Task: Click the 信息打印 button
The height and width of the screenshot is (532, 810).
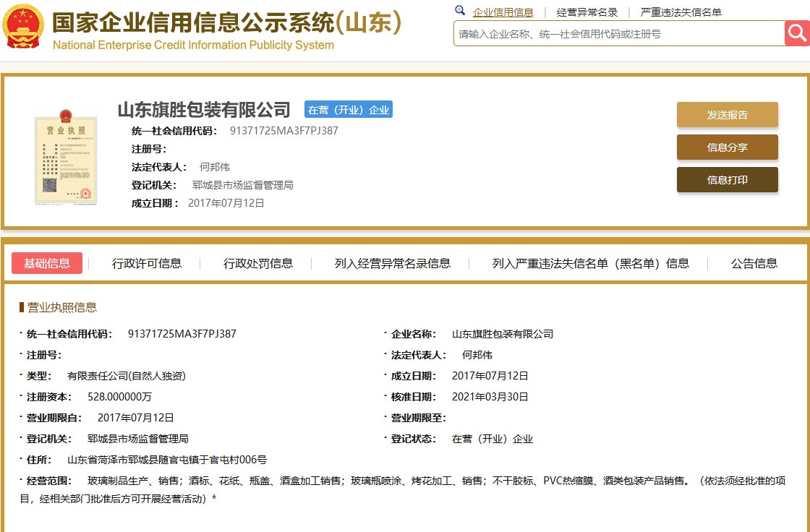Action: (727, 180)
